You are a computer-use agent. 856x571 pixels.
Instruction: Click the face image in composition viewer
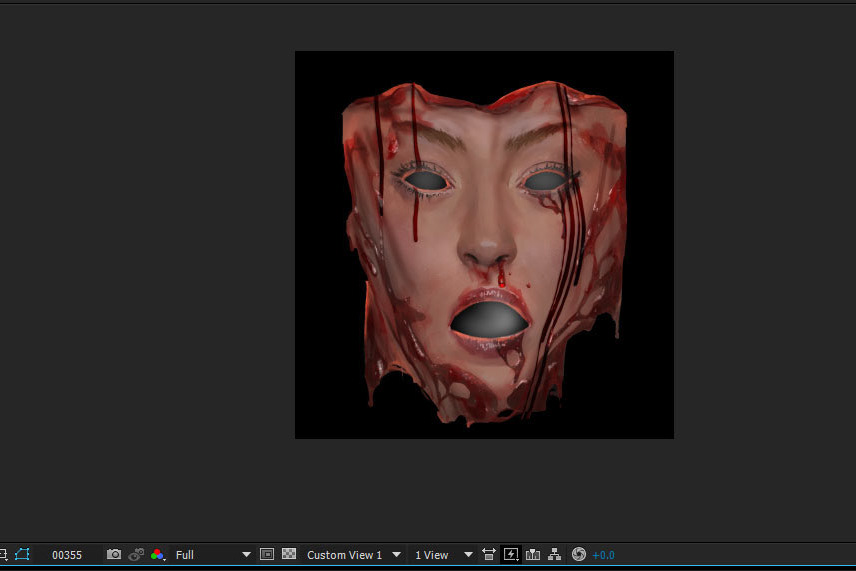484,245
